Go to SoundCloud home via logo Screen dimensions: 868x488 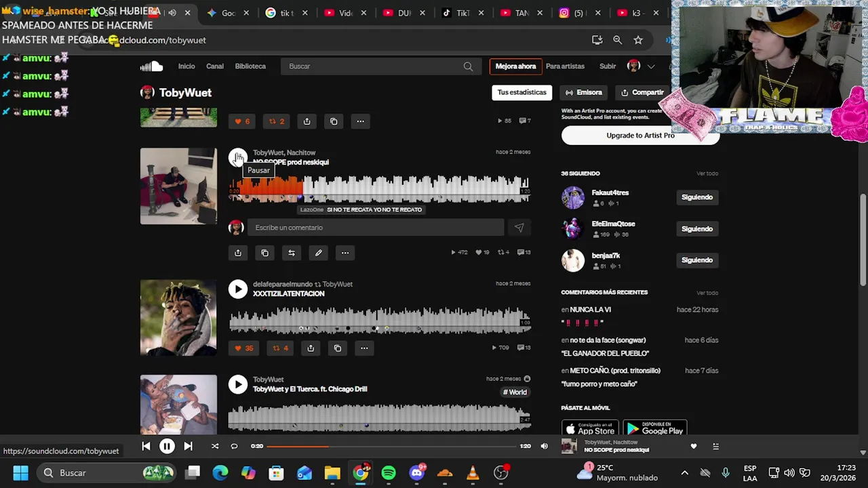[151, 66]
